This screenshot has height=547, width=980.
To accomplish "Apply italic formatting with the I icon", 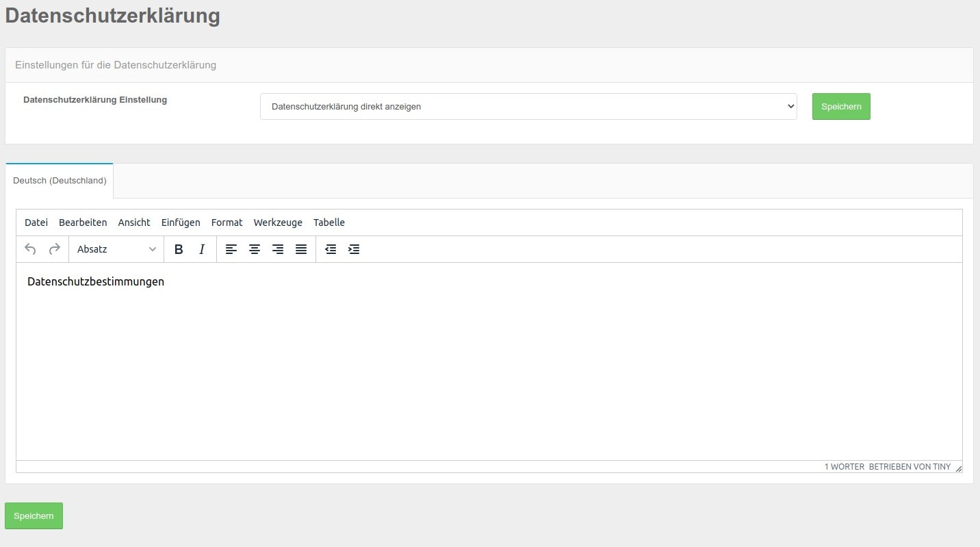I will click(201, 249).
